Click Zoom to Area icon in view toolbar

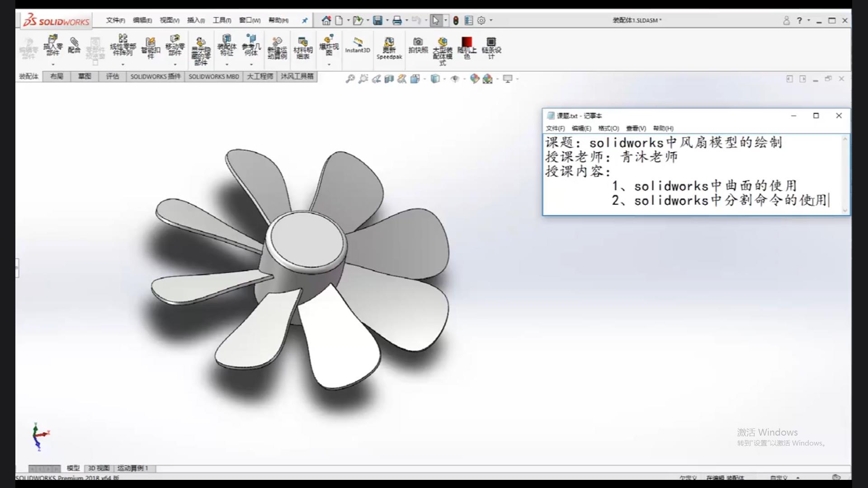pyautogui.click(x=363, y=79)
